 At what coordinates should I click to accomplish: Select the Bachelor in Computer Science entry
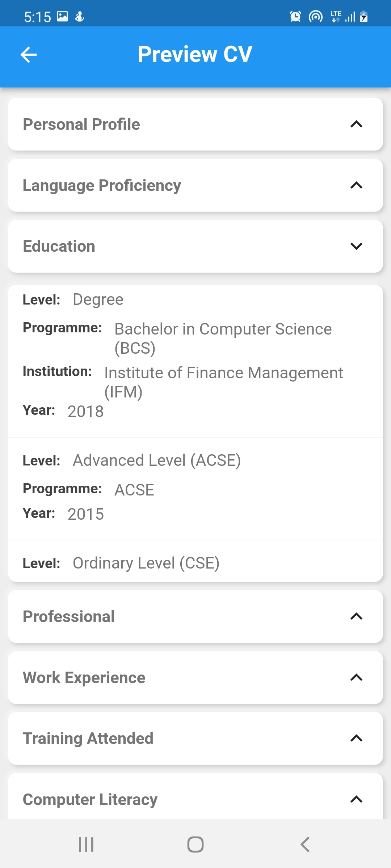(x=195, y=361)
